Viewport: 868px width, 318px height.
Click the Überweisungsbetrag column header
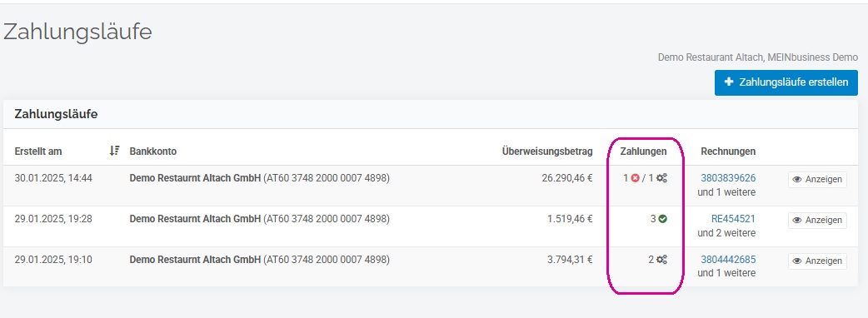pyautogui.click(x=547, y=151)
